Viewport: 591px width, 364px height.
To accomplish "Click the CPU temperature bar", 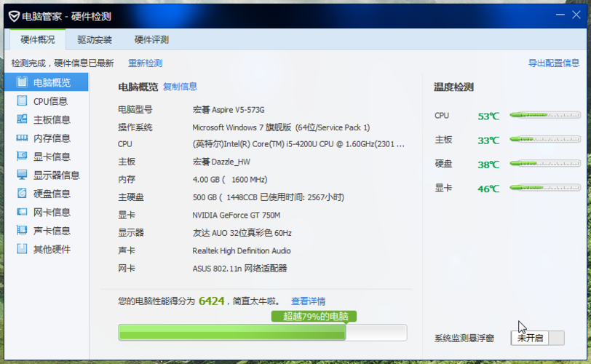I will [x=545, y=115].
